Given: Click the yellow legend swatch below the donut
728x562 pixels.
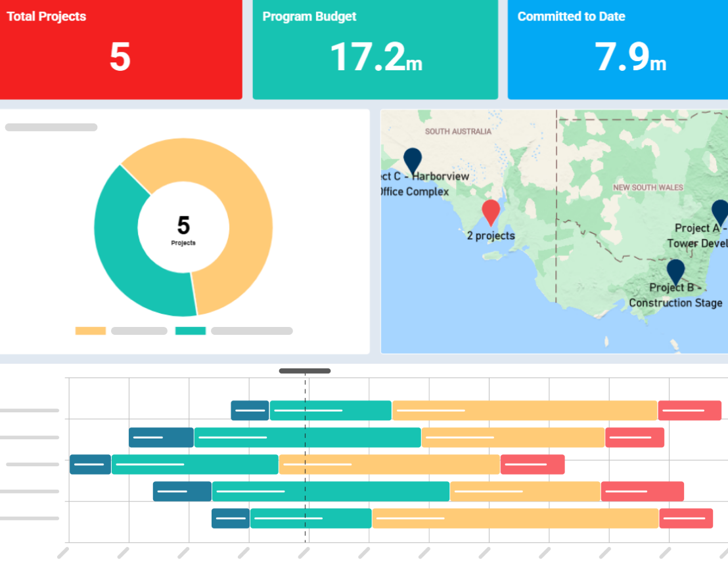Looking at the screenshot, I should click(91, 331).
